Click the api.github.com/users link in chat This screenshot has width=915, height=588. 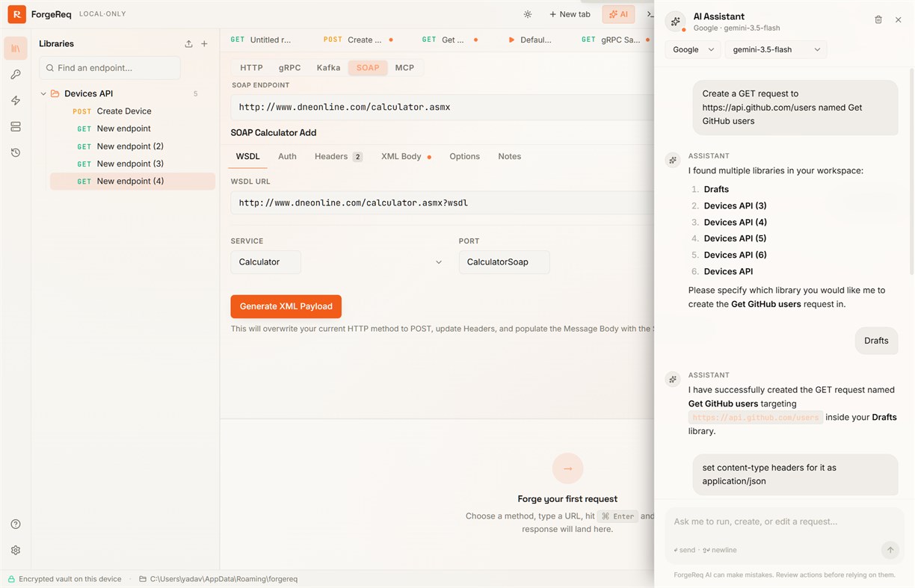pyautogui.click(x=756, y=418)
